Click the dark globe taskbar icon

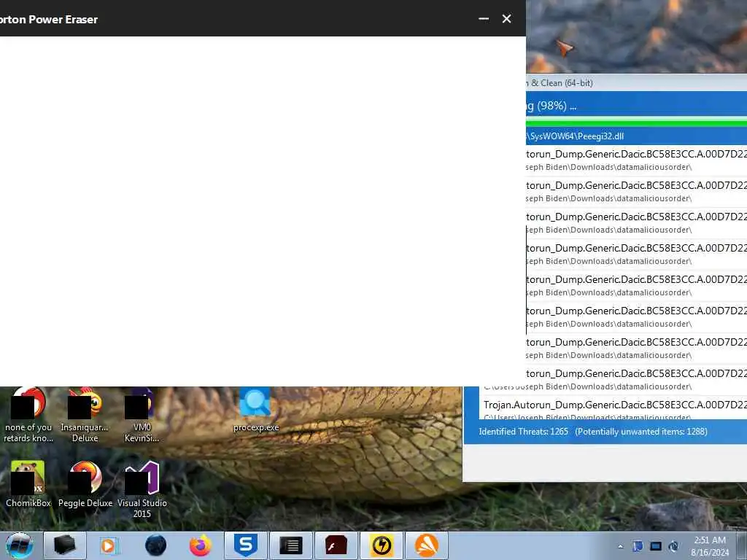pos(155,545)
